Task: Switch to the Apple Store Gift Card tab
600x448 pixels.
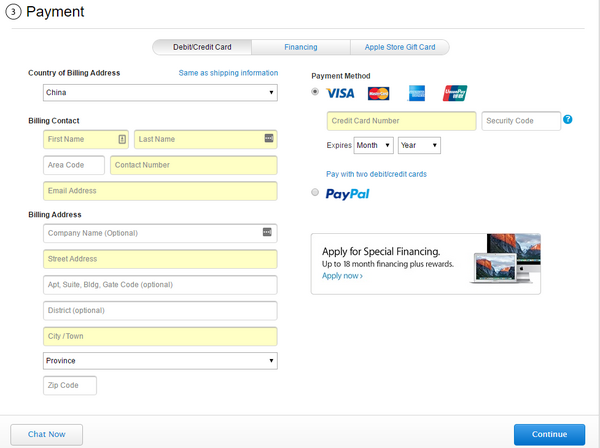Action: [x=400, y=47]
